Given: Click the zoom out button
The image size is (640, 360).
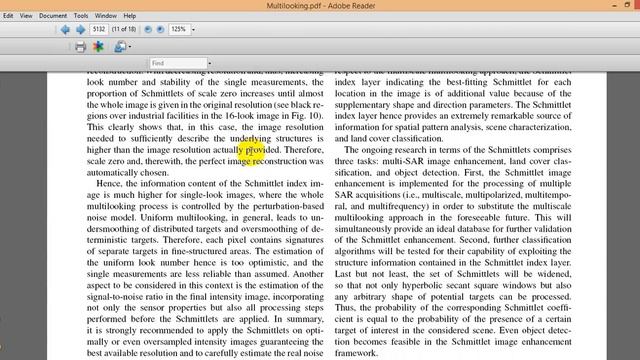Looking at the screenshot, I should [x=148, y=29].
